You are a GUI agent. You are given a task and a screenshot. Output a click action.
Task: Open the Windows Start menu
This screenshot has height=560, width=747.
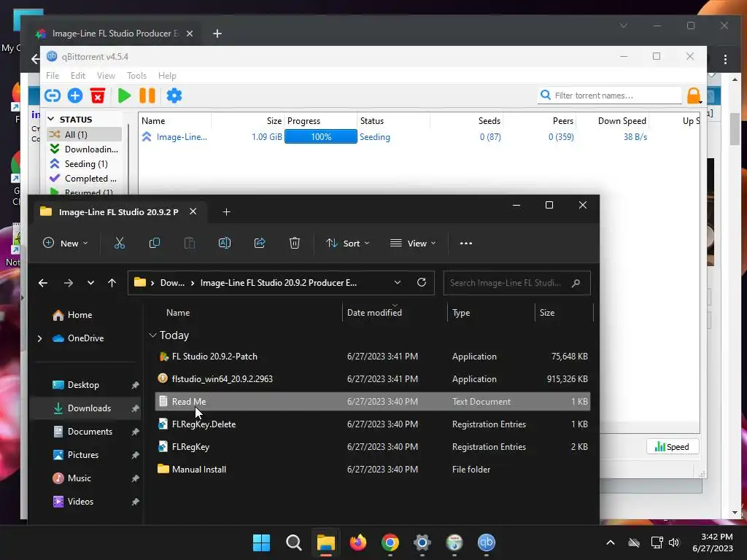click(x=261, y=542)
